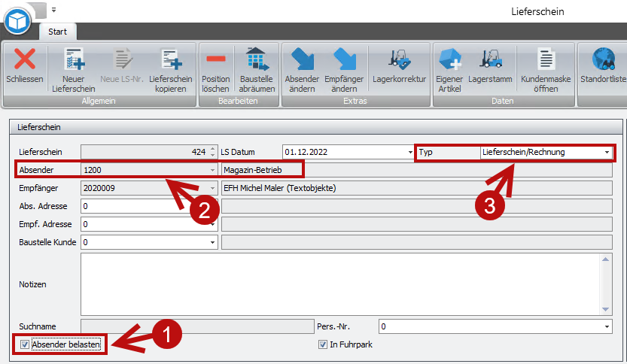
Task: Open quick access toolbar customize arrow
Action: [53, 10]
